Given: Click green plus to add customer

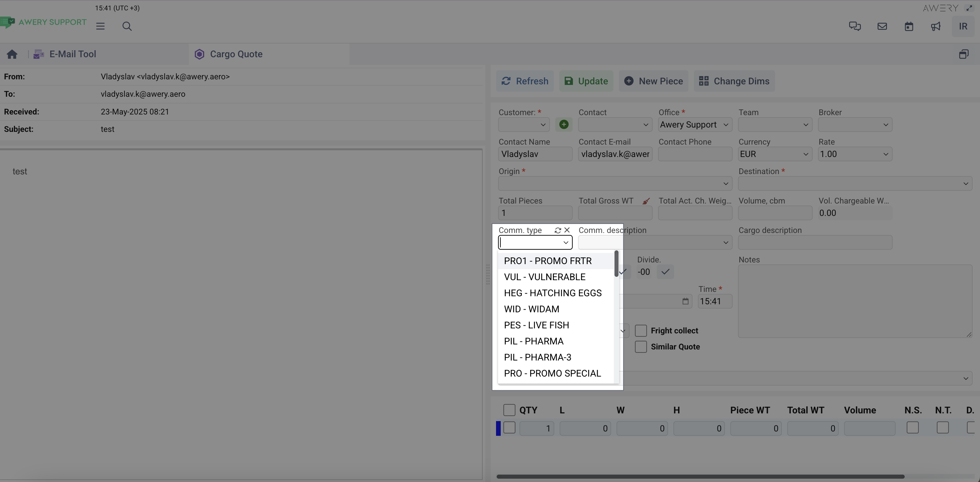Looking at the screenshot, I should pyautogui.click(x=563, y=125).
